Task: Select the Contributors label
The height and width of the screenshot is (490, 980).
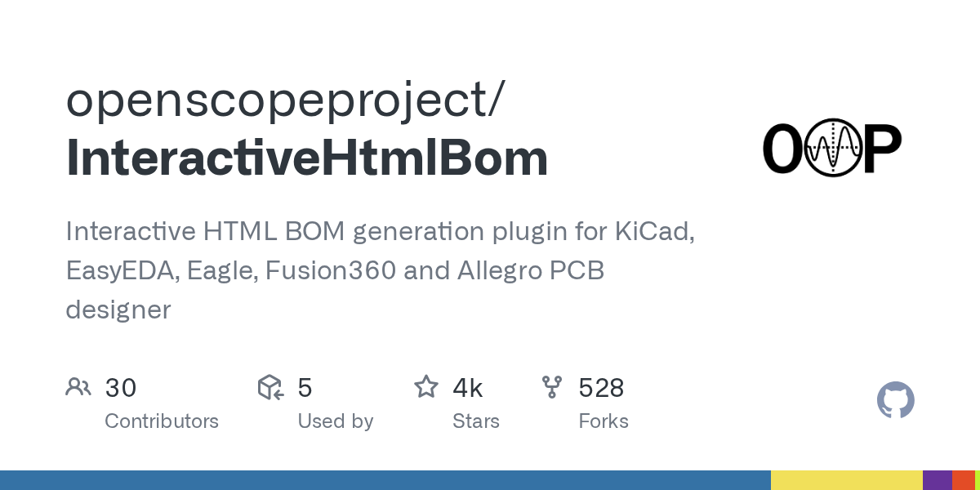Action: (x=162, y=421)
